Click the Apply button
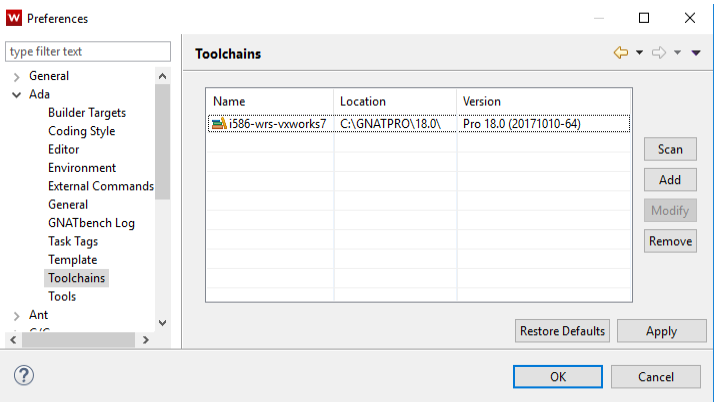The image size is (714, 402). (x=662, y=331)
